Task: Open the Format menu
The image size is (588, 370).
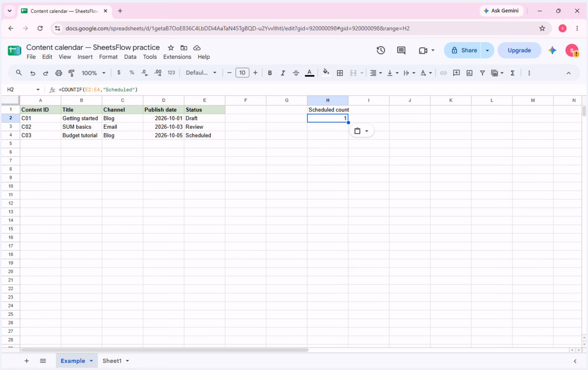Action: (x=108, y=57)
